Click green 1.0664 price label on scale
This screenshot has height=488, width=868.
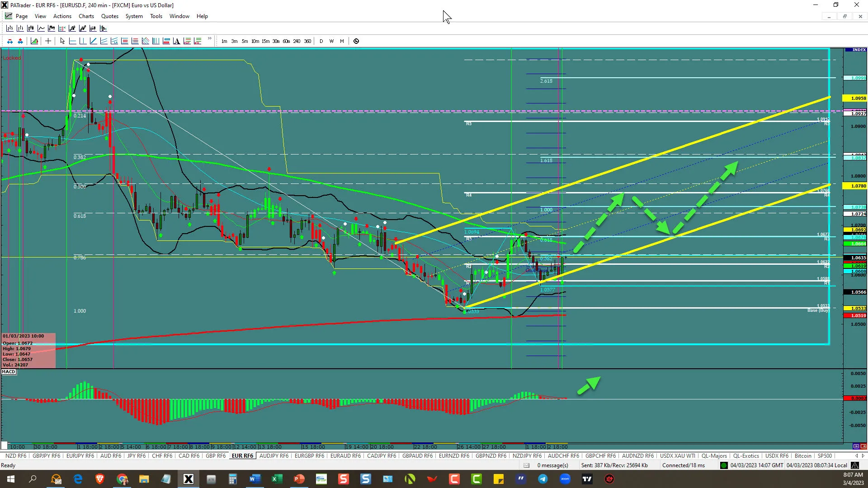(855, 244)
